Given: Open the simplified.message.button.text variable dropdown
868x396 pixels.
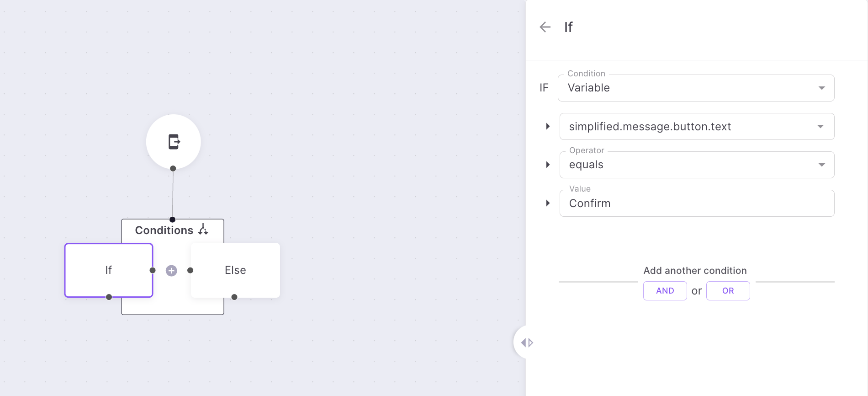Looking at the screenshot, I should tap(697, 127).
